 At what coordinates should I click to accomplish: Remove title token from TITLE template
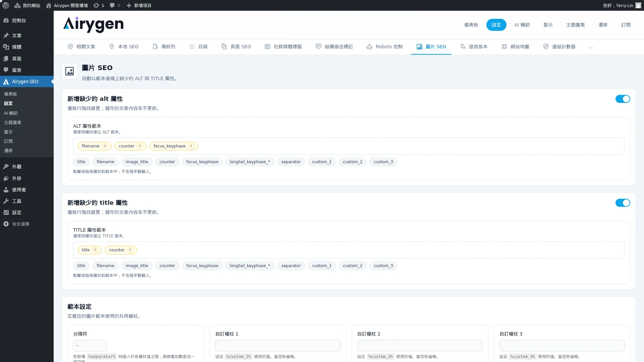[95, 250]
